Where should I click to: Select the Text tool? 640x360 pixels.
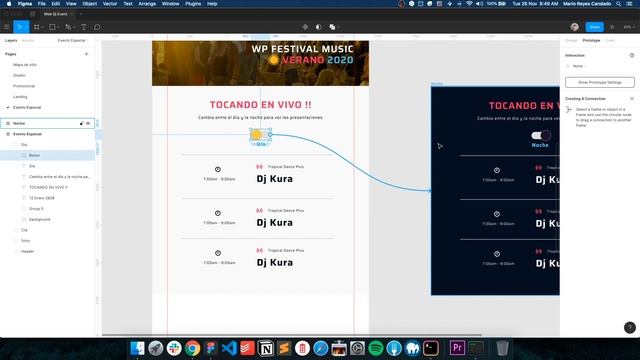pyautogui.click(x=84, y=27)
